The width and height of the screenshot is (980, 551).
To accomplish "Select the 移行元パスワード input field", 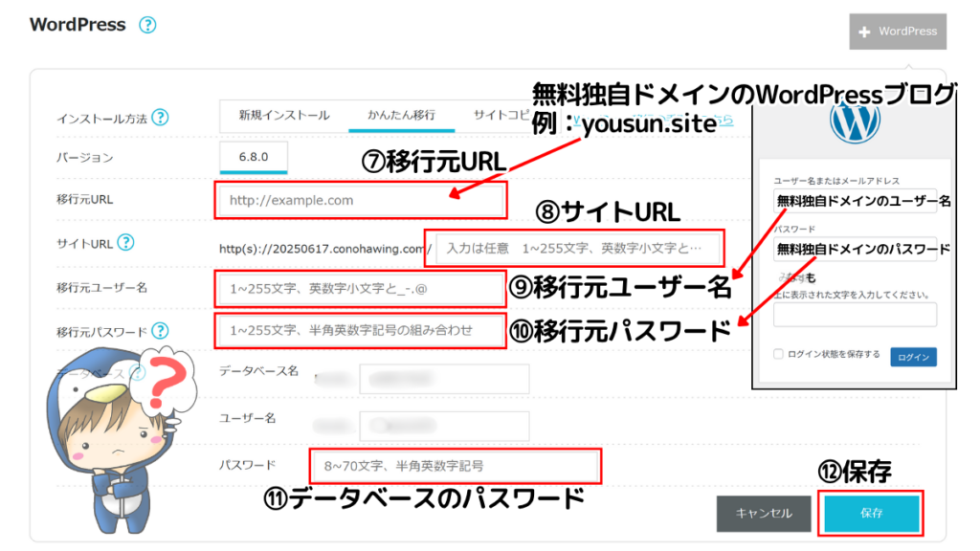I will point(361,330).
